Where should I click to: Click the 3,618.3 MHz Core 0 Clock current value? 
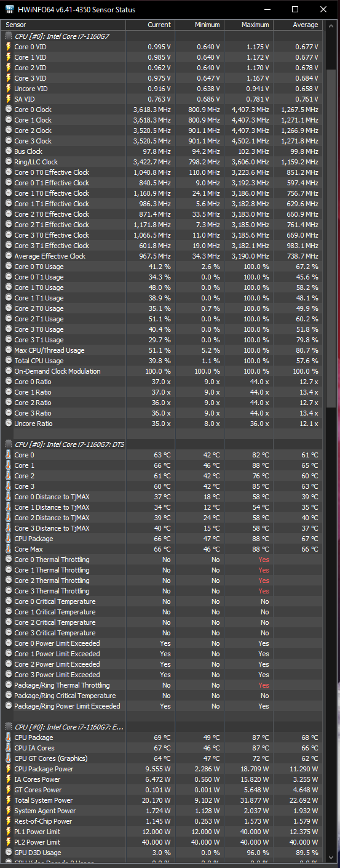[152, 110]
